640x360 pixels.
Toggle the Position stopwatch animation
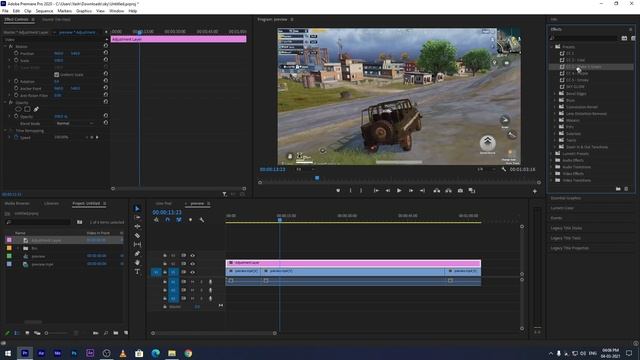tap(16, 53)
